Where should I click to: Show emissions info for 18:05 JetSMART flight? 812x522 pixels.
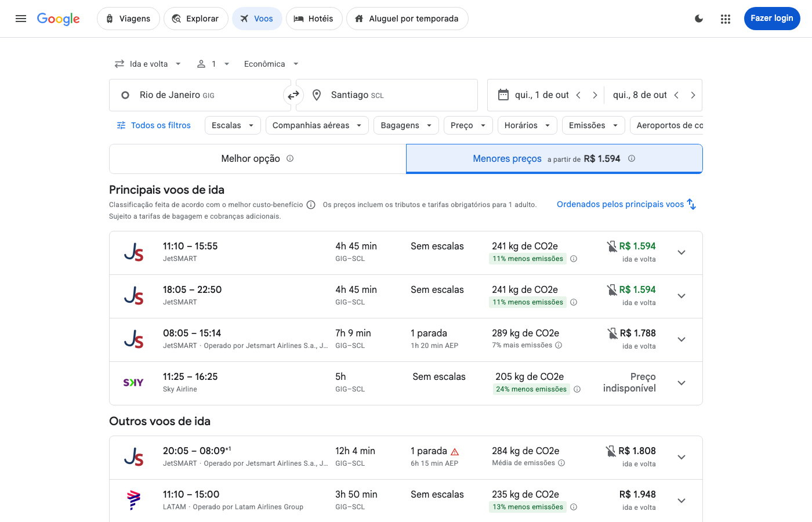[x=574, y=302]
